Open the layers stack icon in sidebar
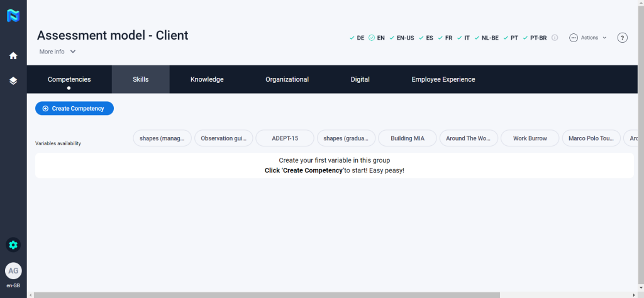 13,81
